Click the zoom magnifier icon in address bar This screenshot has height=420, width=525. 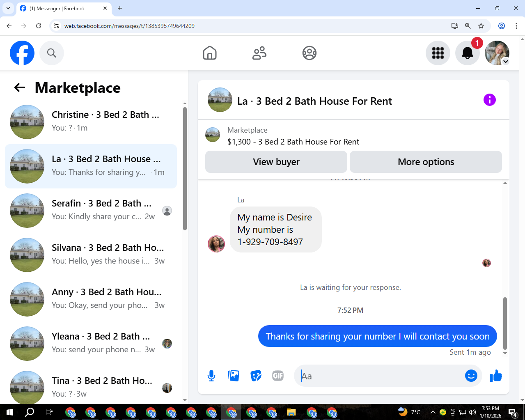pos(468,26)
